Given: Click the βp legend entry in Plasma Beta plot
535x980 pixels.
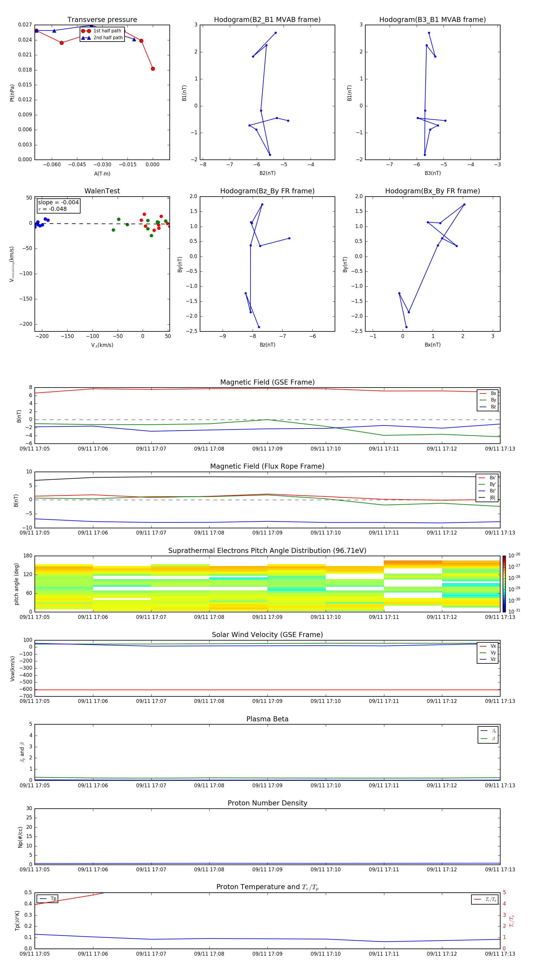Looking at the screenshot, I should pyautogui.click(x=489, y=731).
